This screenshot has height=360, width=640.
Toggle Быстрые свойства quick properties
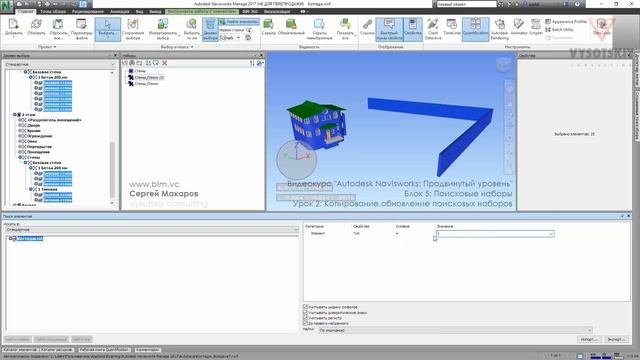click(389, 29)
